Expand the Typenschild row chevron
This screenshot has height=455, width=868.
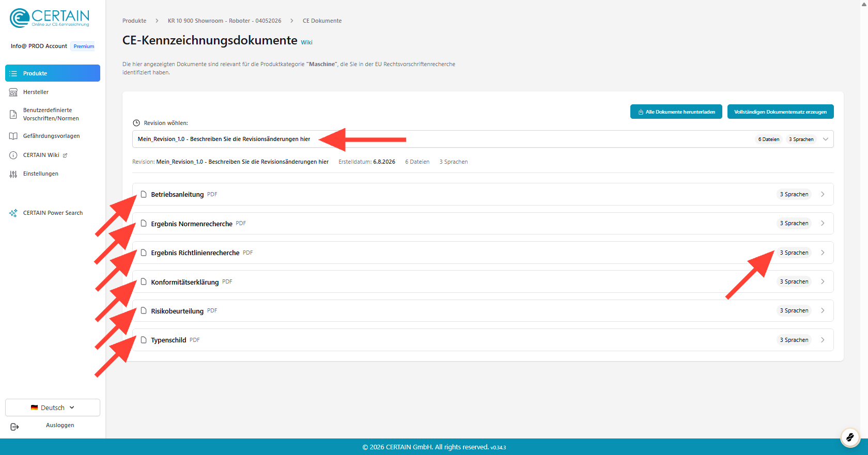823,340
